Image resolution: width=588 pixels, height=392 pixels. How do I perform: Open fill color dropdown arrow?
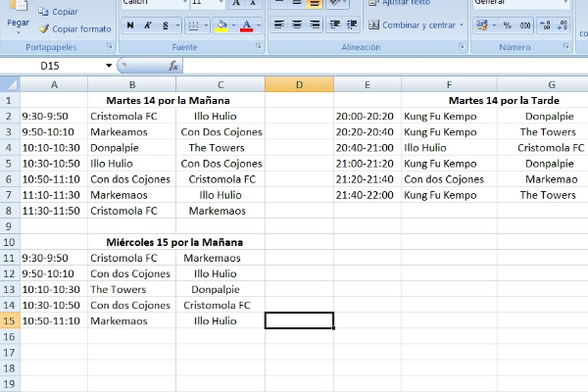click(233, 25)
